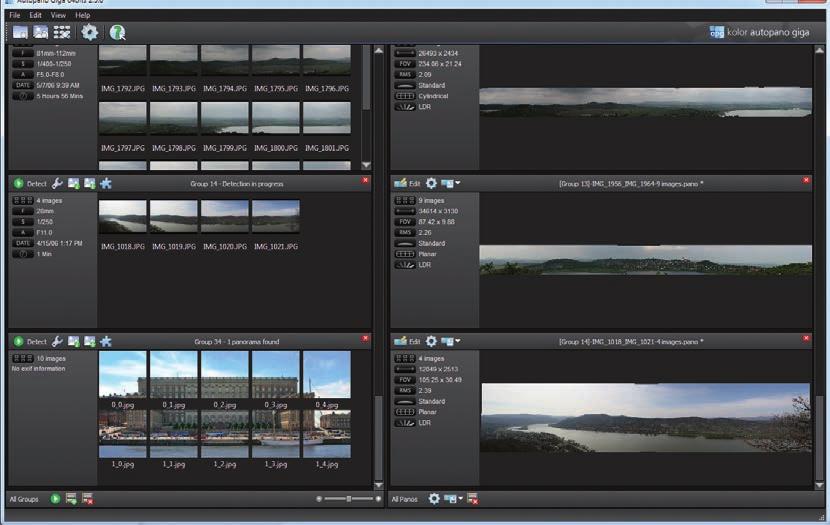Click Group 14 puzzle plugin icon

106,184
